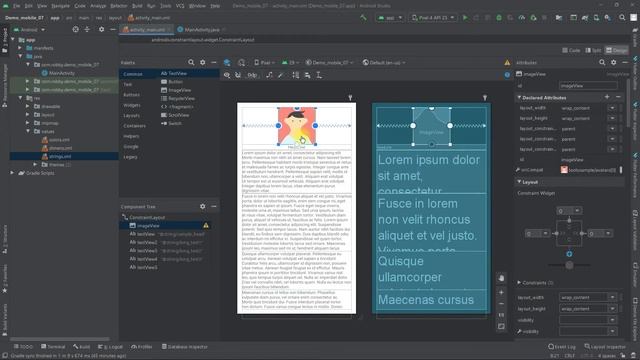Click orientation for preview icon
Image resolution: width=640 pixels, height=360 pixels.
pyautogui.click(x=241, y=62)
